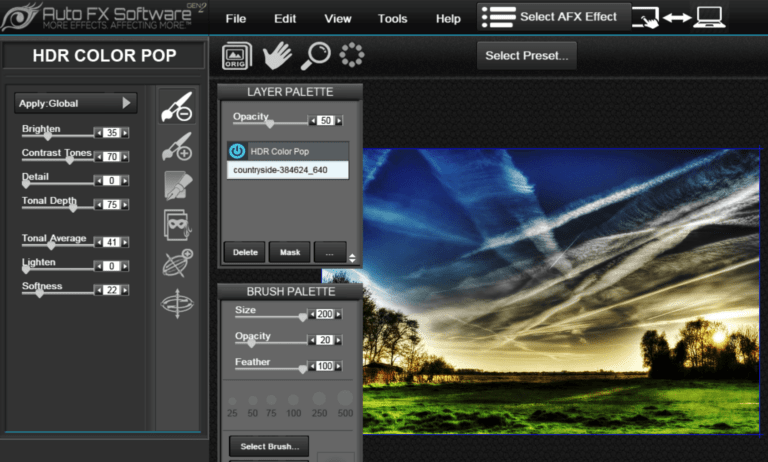Image resolution: width=768 pixels, height=462 pixels.
Task: Open the Select Preset dropdown
Action: click(526, 56)
